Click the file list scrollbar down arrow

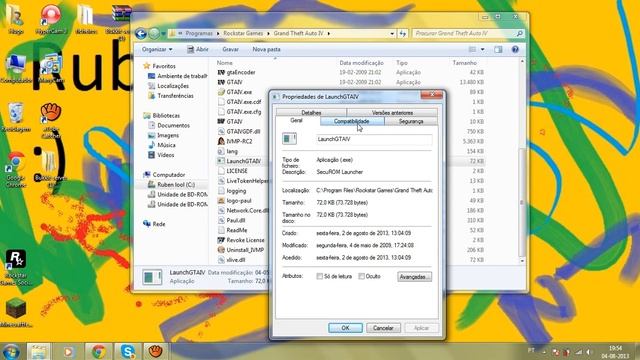tap(522, 260)
